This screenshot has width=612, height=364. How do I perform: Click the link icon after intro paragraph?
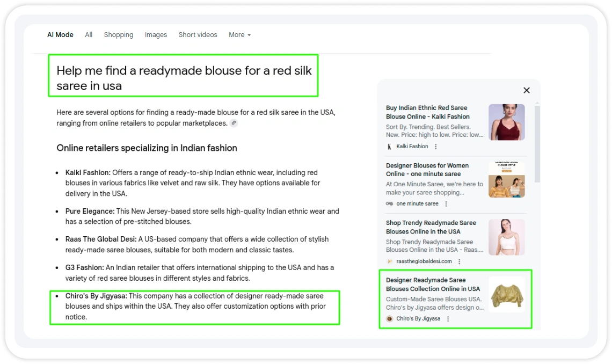[234, 123]
